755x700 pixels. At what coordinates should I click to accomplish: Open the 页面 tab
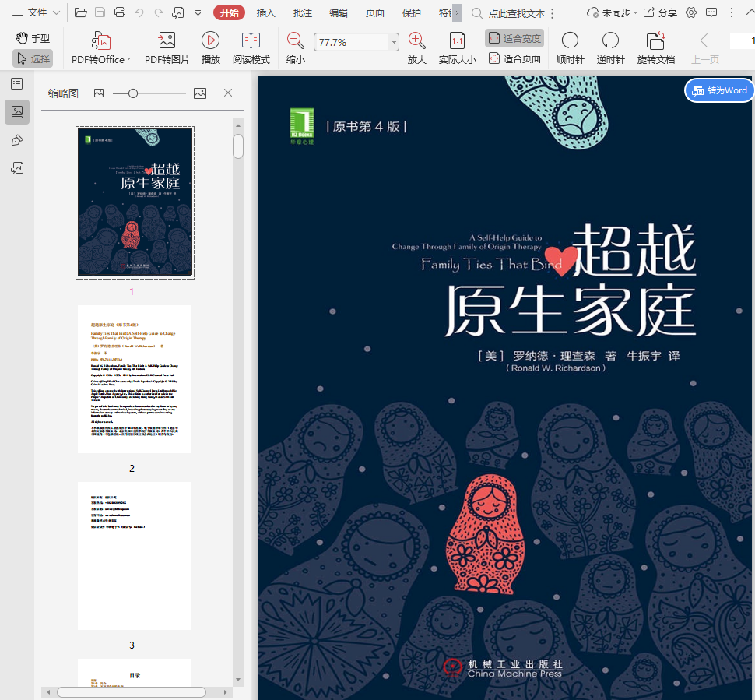pyautogui.click(x=374, y=13)
